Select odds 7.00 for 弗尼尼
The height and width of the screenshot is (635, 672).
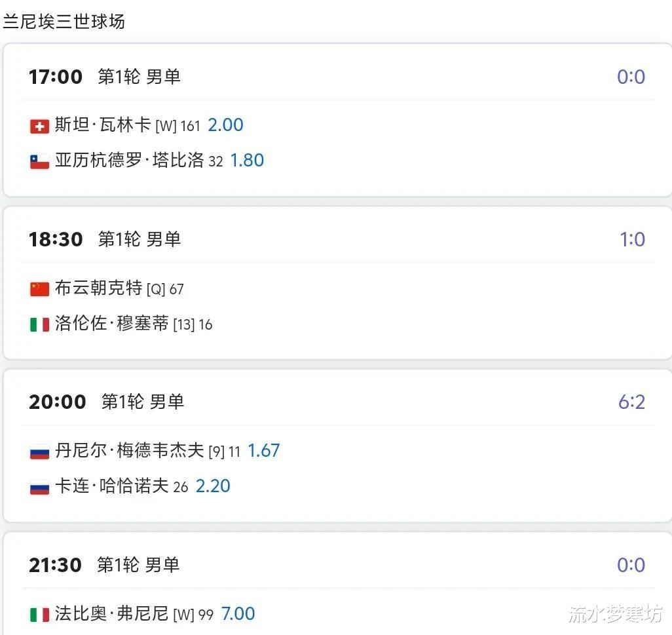point(238,613)
